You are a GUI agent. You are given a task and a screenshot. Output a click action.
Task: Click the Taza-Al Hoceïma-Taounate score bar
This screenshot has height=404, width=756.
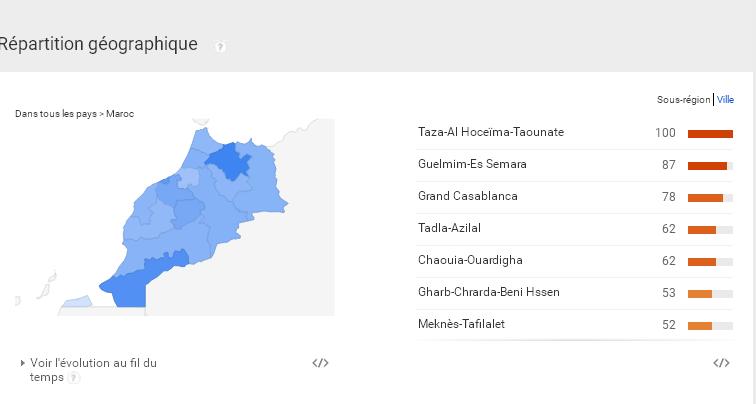coord(710,133)
